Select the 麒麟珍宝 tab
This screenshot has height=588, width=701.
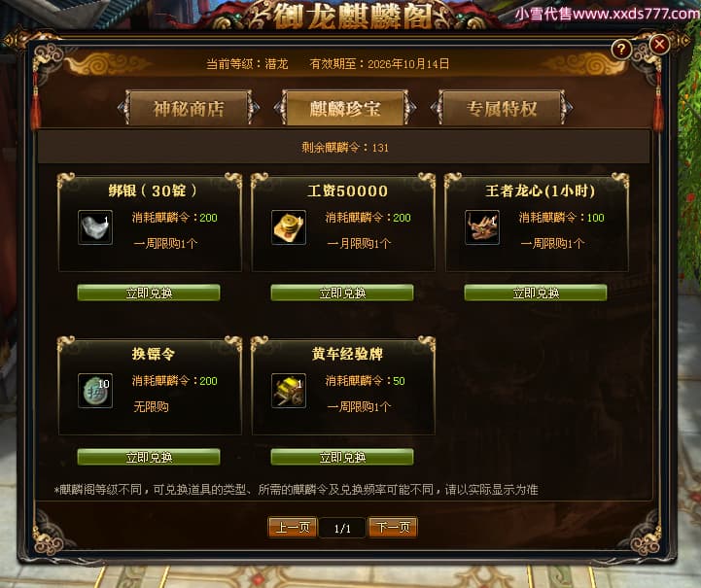click(x=345, y=108)
